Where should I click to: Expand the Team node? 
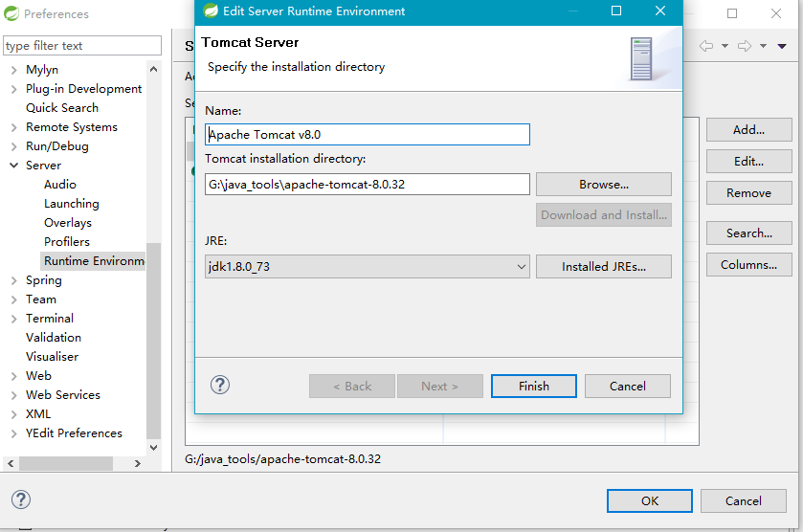coord(13,299)
